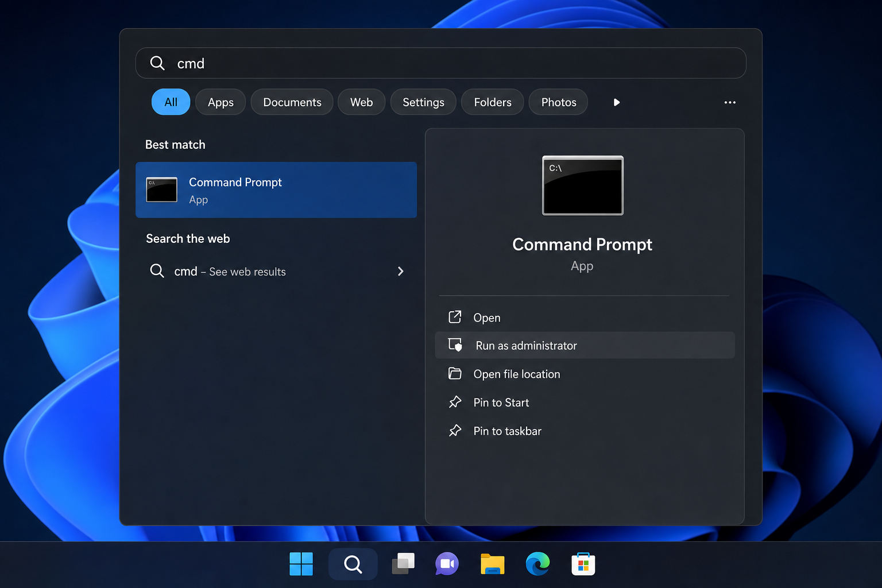Click the small Command Prompt icon in the results
This screenshot has width=882, height=588.
161,190
